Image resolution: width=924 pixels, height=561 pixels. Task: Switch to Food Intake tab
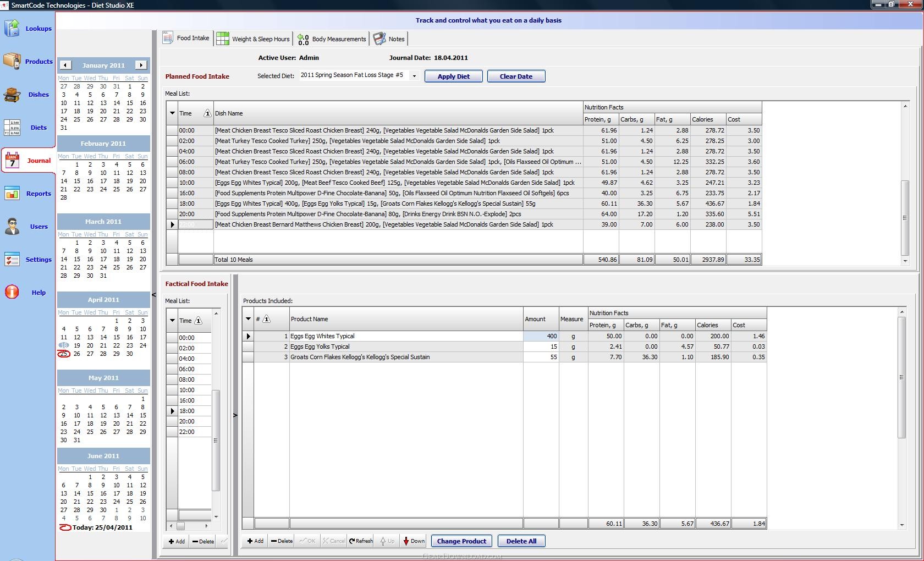(186, 38)
